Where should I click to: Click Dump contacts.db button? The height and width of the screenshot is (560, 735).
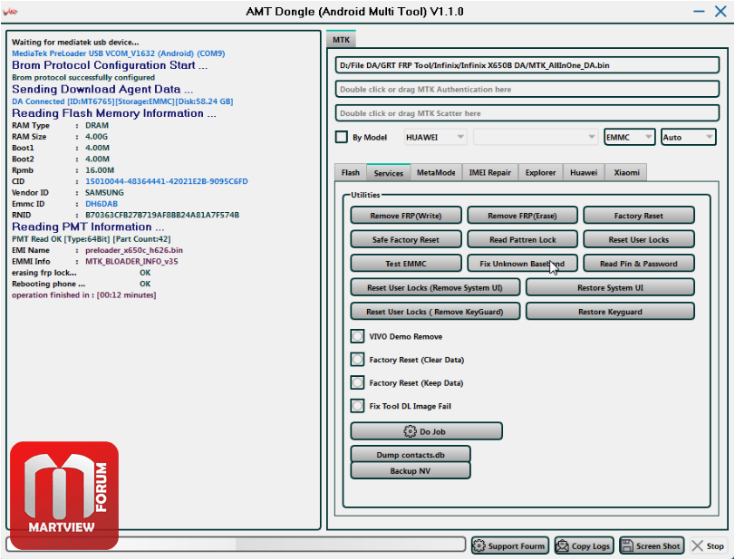point(411,455)
